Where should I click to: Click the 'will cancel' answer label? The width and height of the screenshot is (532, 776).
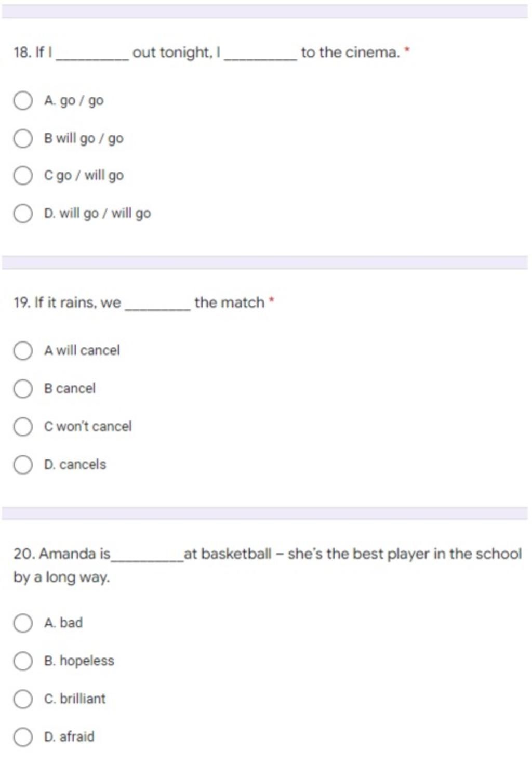coord(88,350)
